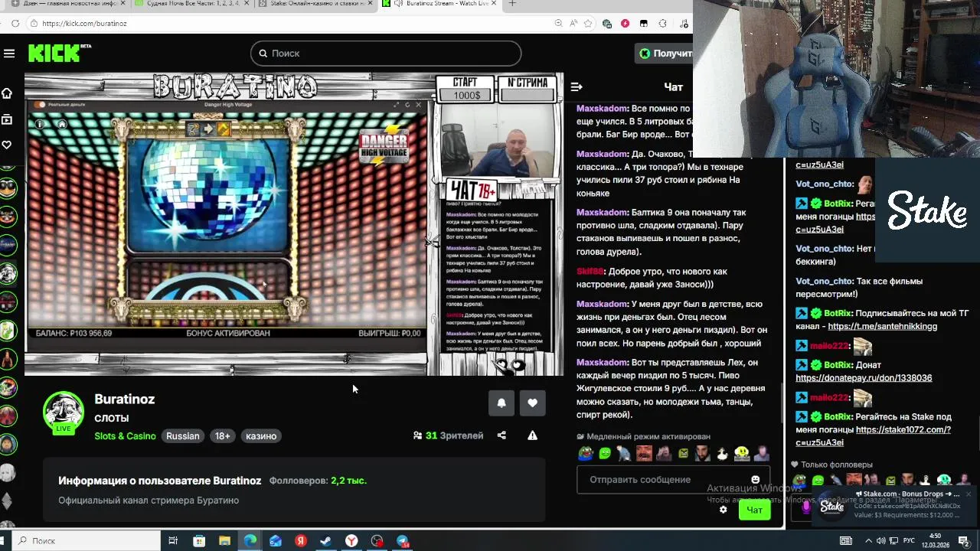Follow Buratinoz with the heart button
This screenshot has height=551, width=980.
(x=533, y=403)
